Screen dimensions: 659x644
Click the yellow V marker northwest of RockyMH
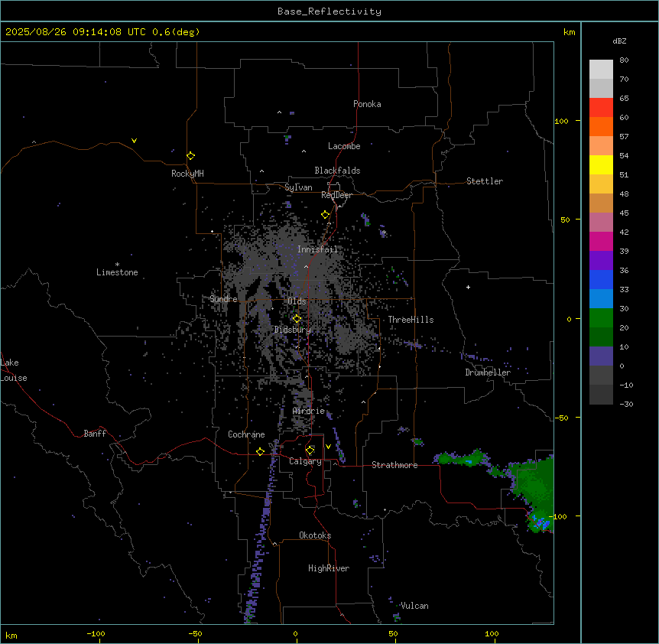[134, 141]
